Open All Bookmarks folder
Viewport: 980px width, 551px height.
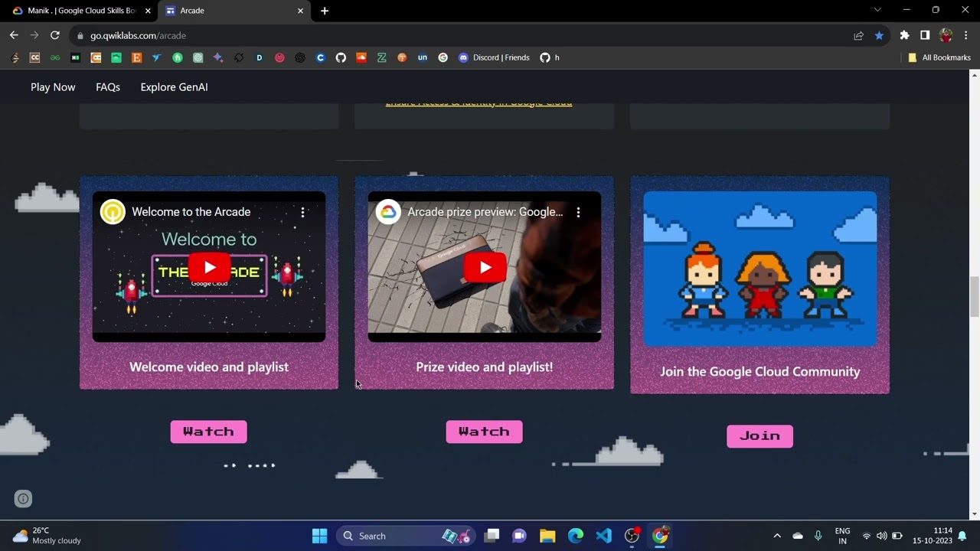pyautogui.click(x=939, y=57)
